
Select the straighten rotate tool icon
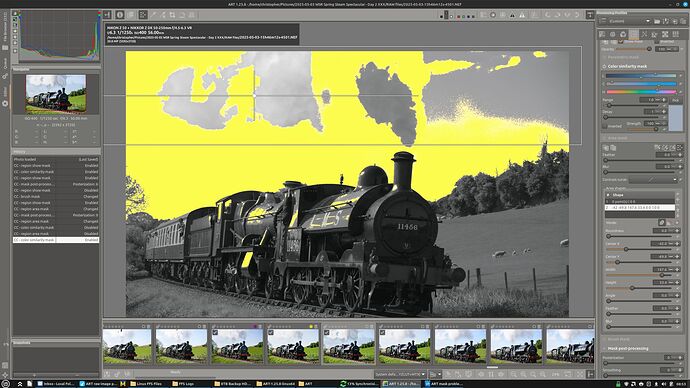click(x=182, y=15)
